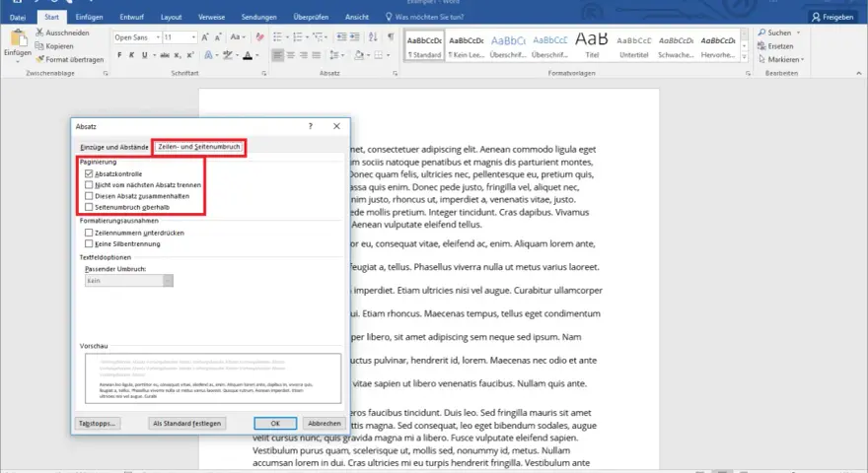Click the Format übertragen paintbrush
This screenshot has width=868, height=473.
(x=39, y=59)
